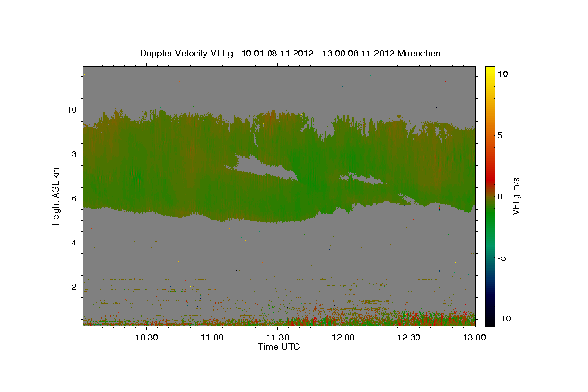Click the height axis label 8
Screen dimensions: 588x392
click(x=75, y=154)
